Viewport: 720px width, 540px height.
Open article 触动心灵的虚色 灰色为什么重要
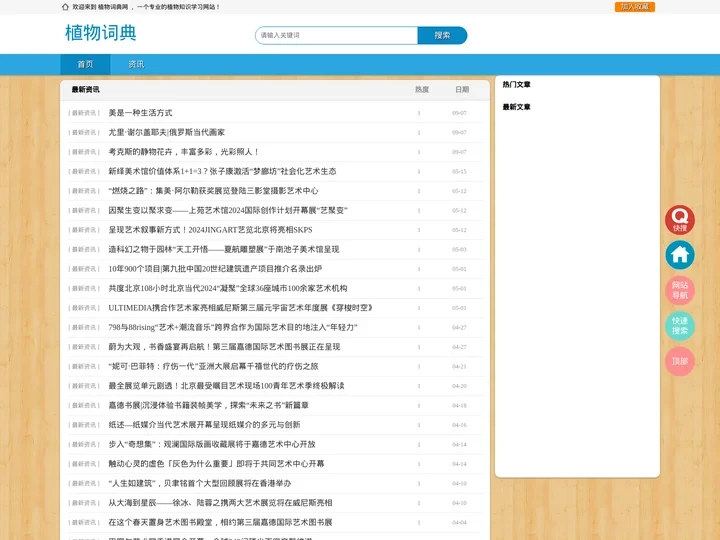tap(216, 464)
